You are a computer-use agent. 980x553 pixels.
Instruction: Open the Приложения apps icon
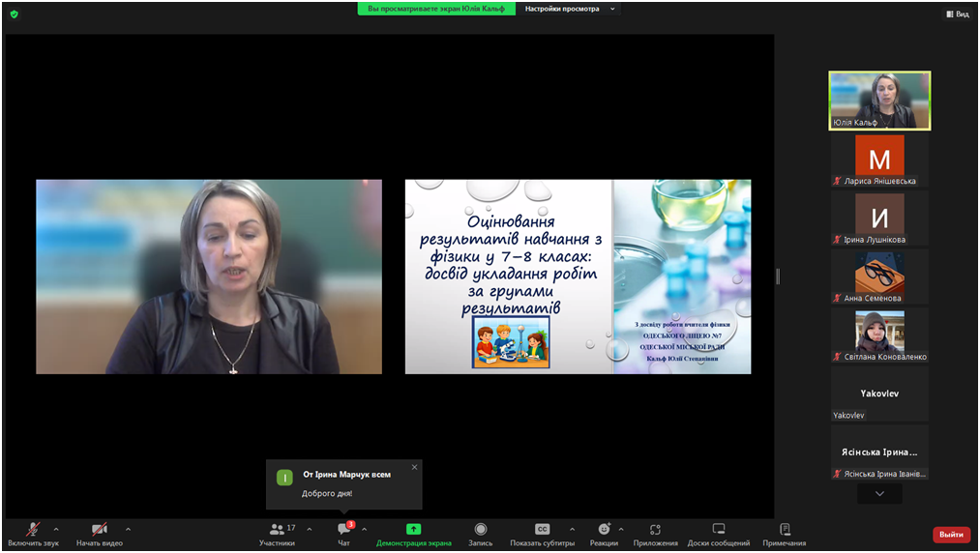click(x=655, y=529)
